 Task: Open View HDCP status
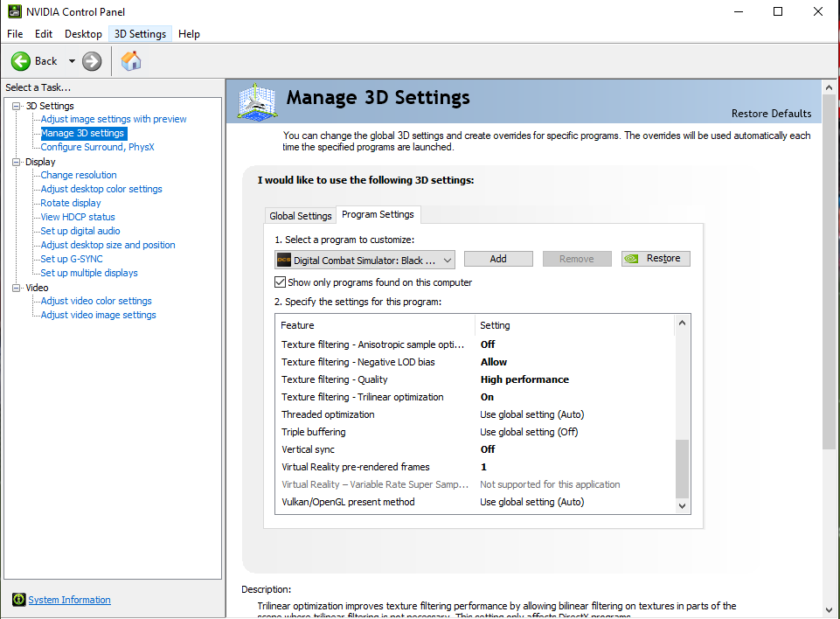coord(78,217)
